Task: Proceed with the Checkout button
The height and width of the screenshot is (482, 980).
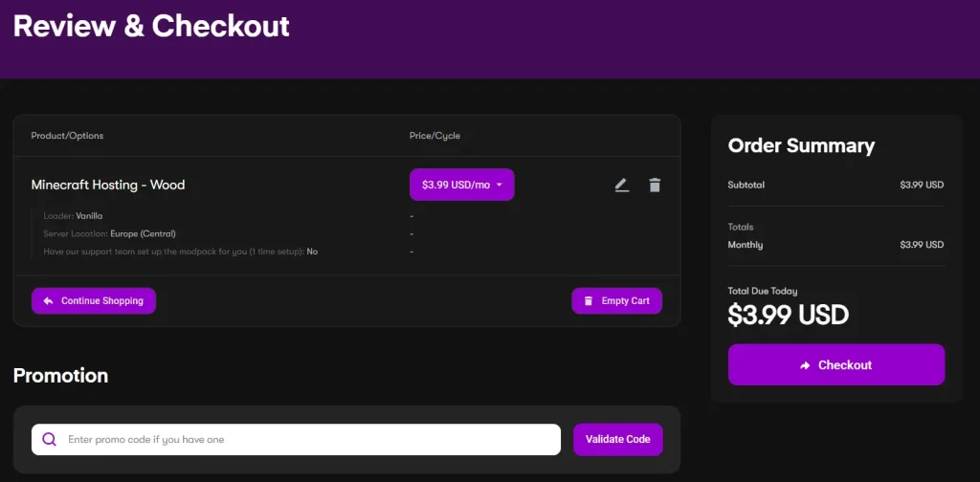Action: coord(835,365)
